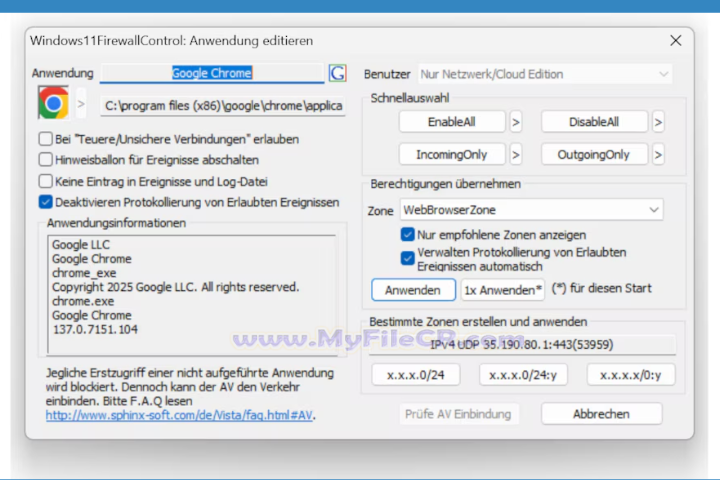
Task: Click the Anwenden button
Action: (413, 290)
